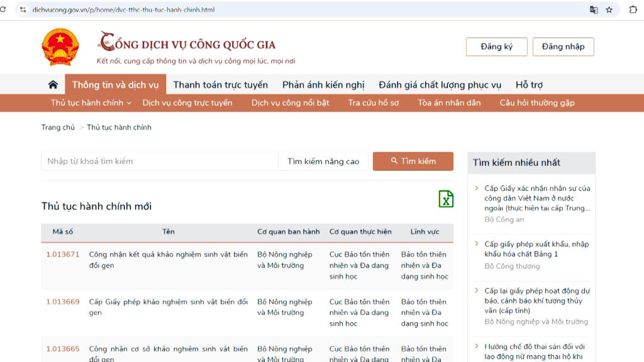Select the Hỗ trợ tab

pyautogui.click(x=529, y=85)
